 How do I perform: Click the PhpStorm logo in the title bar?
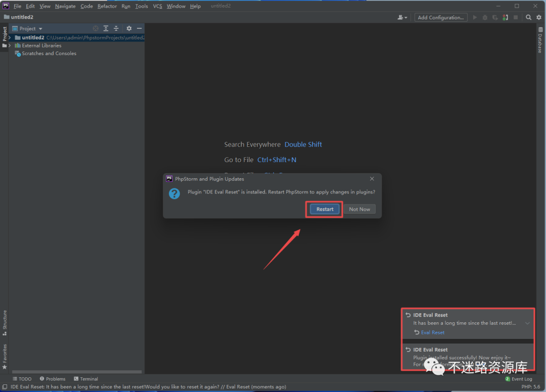coord(6,6)
